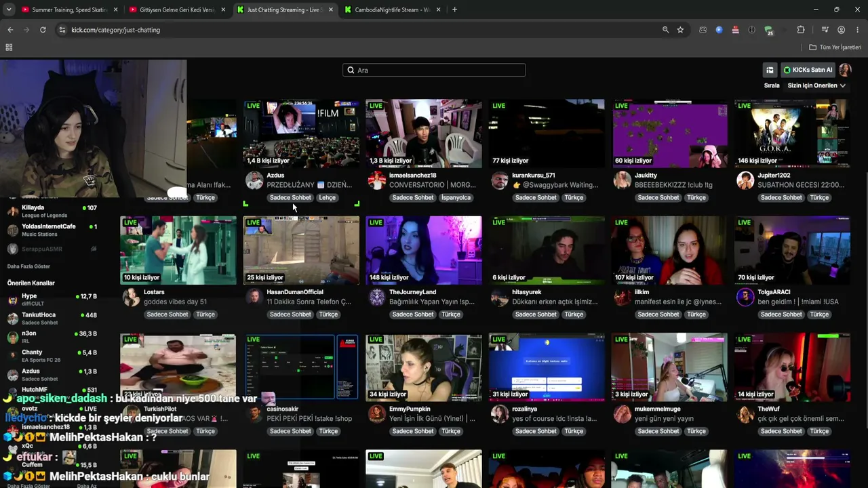
Task: Open the Chrome extensions puzzle icon
Action: click(x=801, y=30)
